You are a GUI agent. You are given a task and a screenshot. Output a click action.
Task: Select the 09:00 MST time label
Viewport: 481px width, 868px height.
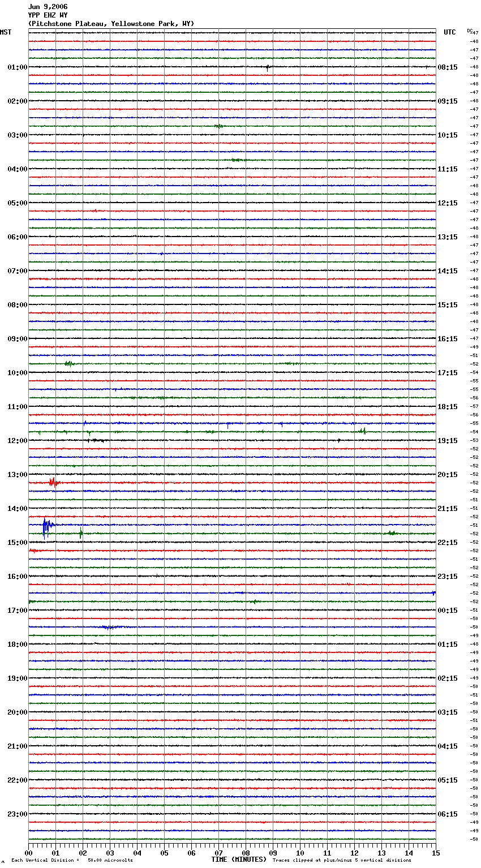[x=18, y=339]
